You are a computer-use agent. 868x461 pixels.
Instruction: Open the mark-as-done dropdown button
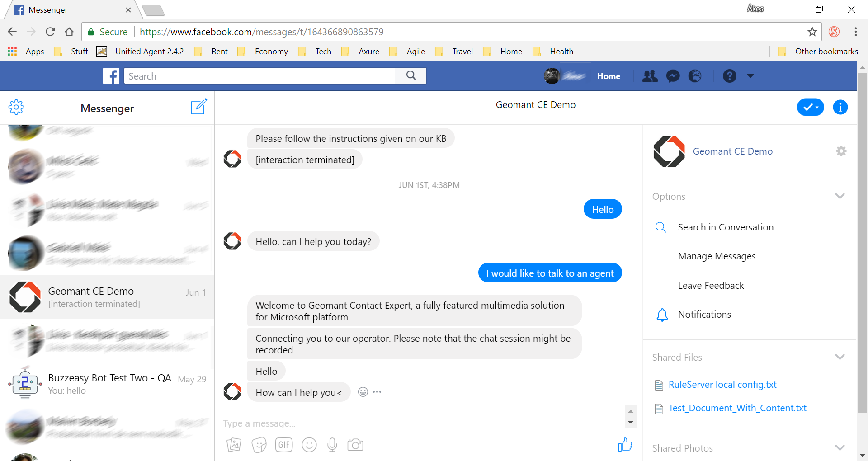[810, 107]
